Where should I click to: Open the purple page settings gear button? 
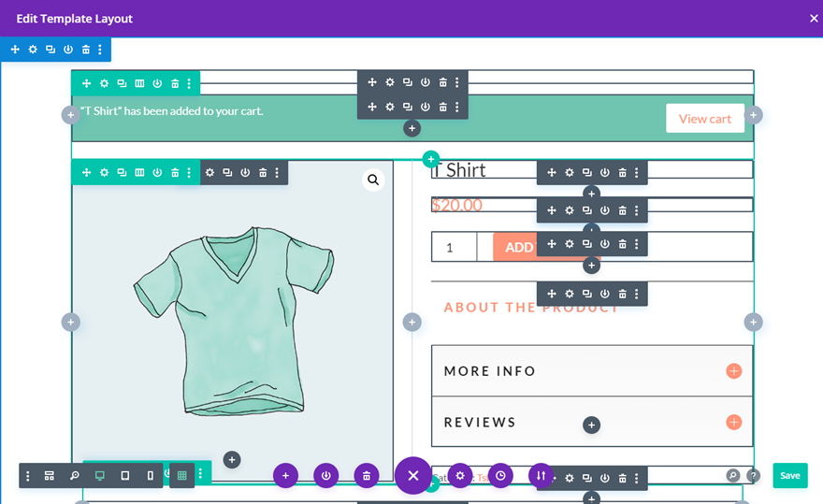click(460, 476)
